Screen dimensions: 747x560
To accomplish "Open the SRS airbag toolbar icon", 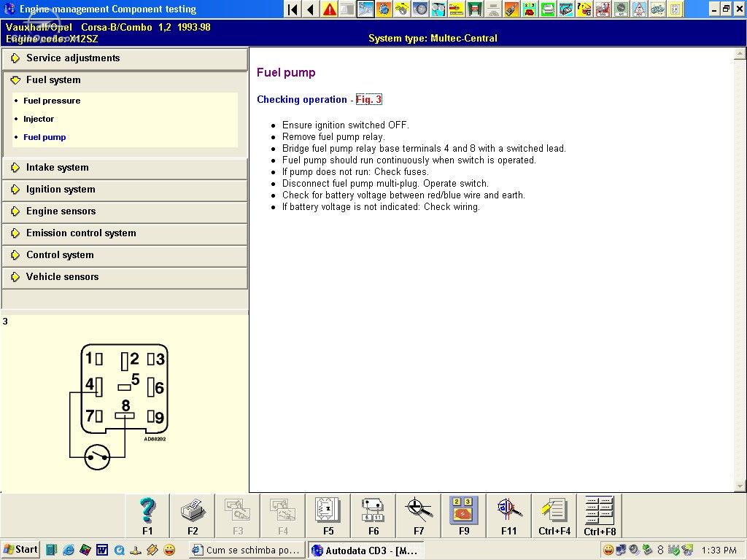I will tap(603, 9).
